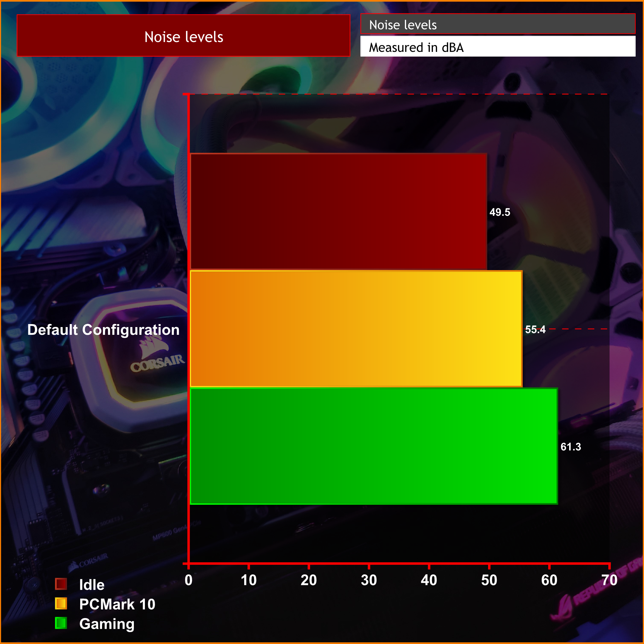Click the dark red Idle legend swatch

61,584
